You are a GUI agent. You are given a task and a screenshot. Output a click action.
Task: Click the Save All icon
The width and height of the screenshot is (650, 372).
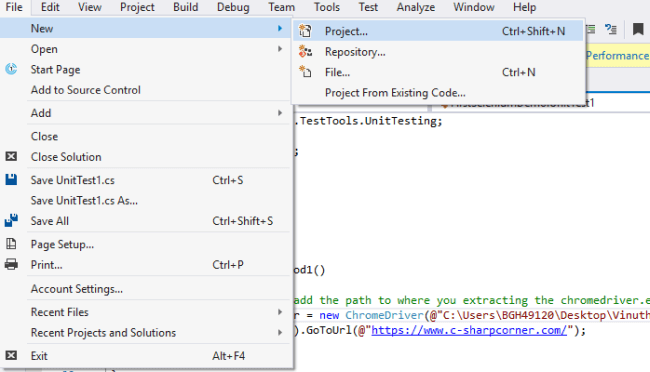pos(11,220)
